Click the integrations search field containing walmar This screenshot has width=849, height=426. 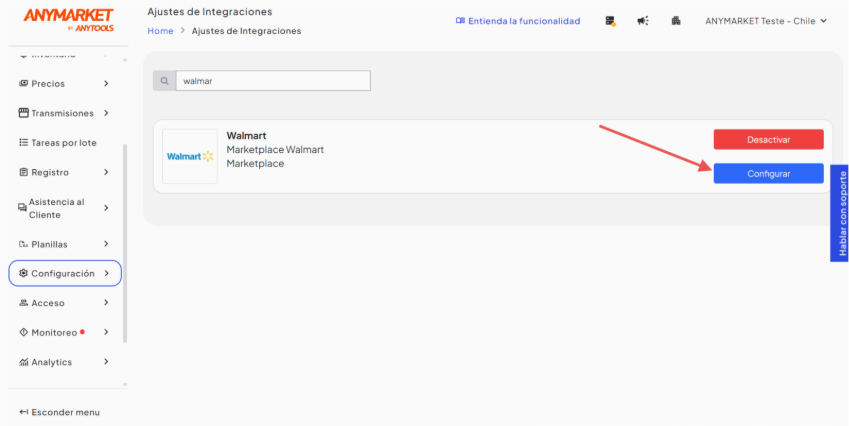[x=273, y=81]
